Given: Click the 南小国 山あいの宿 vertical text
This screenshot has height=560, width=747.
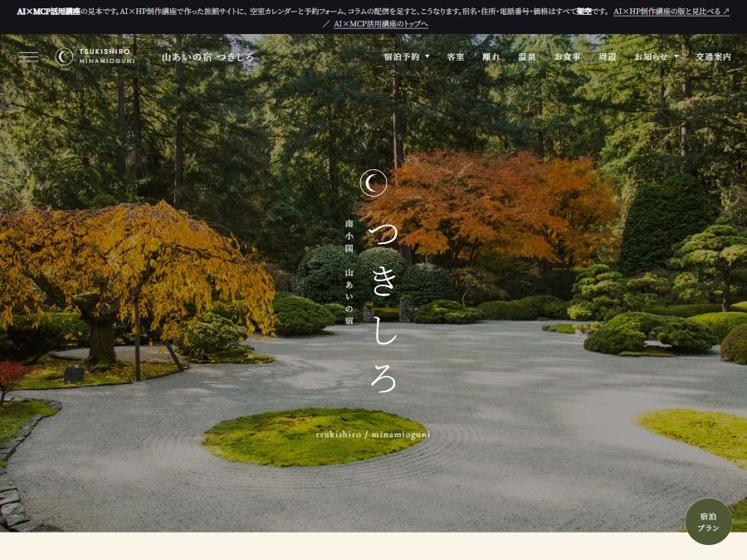Looking at the screenshot, I should 349,272.
